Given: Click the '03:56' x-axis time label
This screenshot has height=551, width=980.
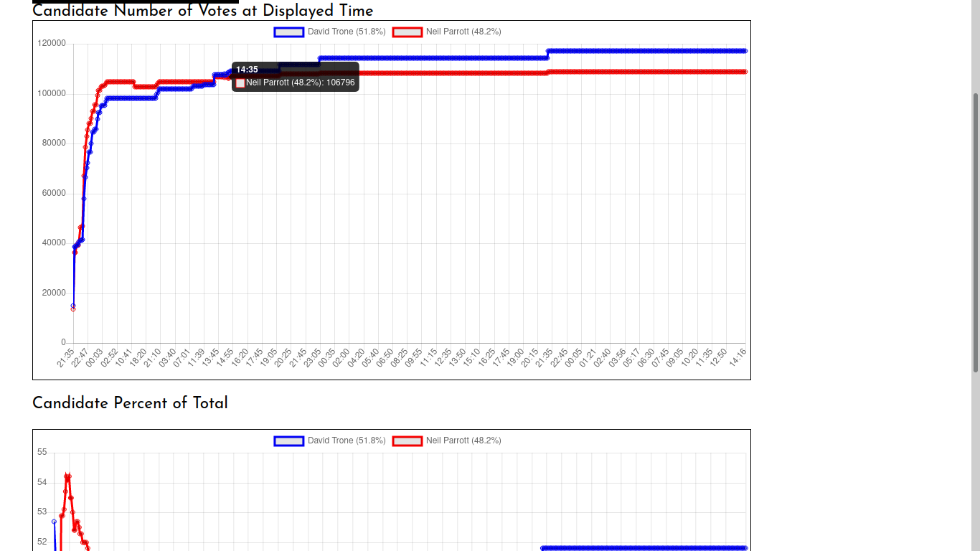Looking at the screenshot, I should pyautogui.click(x=618, y=357).
